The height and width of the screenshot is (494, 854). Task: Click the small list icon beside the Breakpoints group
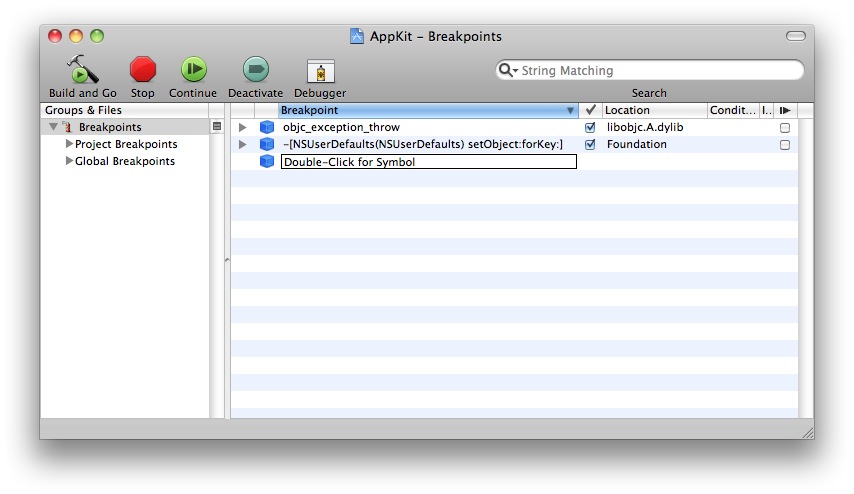217,126
